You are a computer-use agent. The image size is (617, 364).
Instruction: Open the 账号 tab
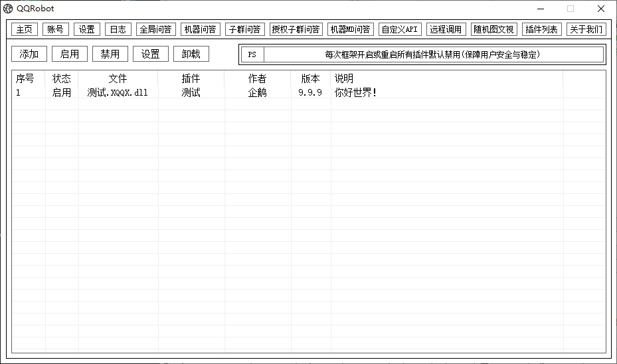[56, 29]
